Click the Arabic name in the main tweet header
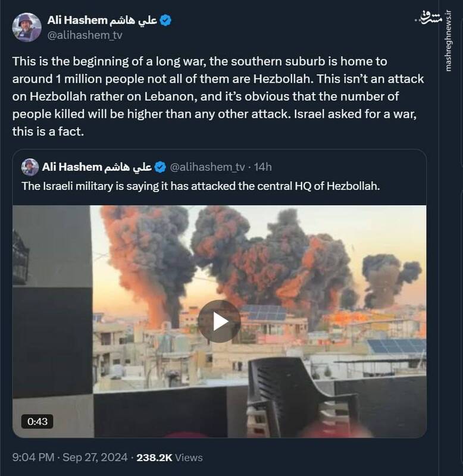This screenshot has height=476, width=463. coord(133,20)
